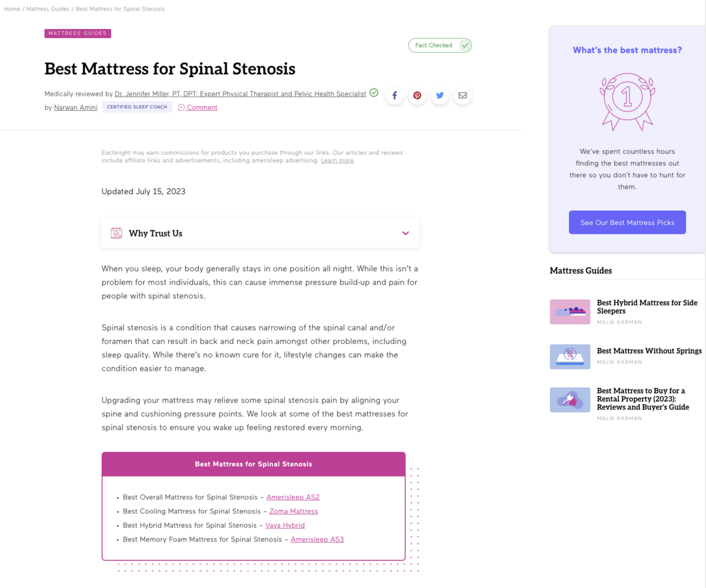
Task: Open the Amerisleep AS2 link
Action: pyautogui.click(x=293, y=497)
